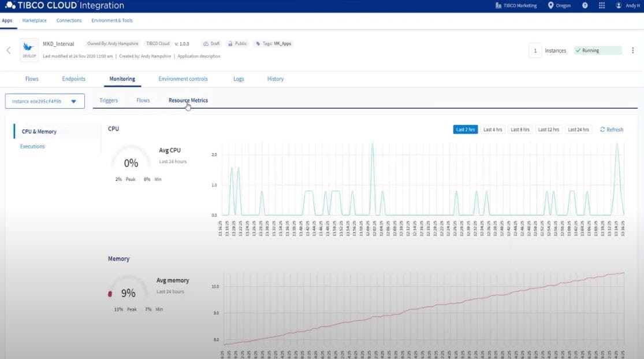Open the three-dot app options menu
Image resolution: width=644 pixels, height=359 pixels.
coord(632,50)
